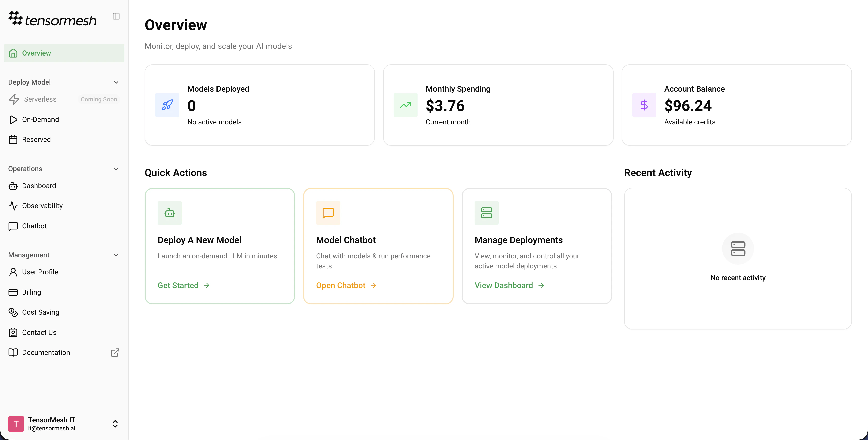Toggle the sidebar collapse control
The image size is (868, 440).
116,16
